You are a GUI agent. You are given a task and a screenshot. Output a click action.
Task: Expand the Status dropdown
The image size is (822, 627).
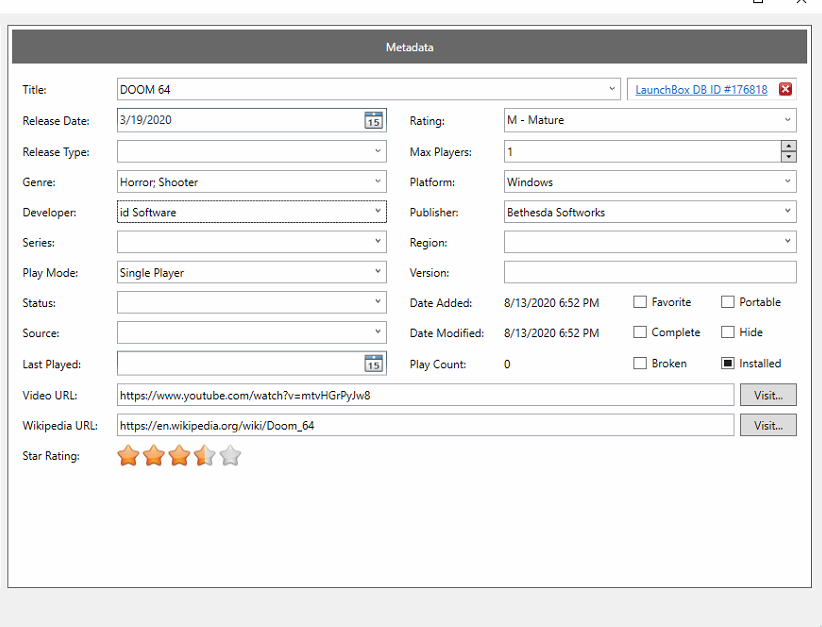(377, 302)
